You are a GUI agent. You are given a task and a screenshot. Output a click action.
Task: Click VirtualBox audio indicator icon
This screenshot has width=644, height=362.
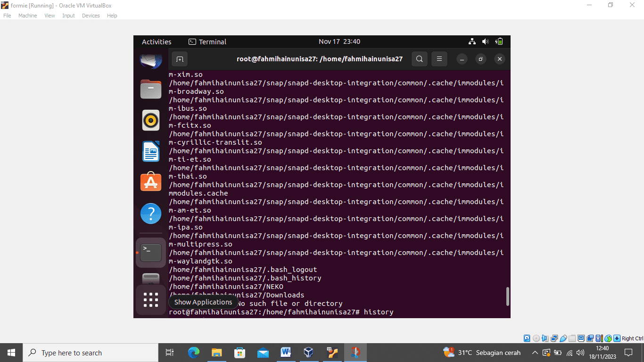point(545,338)
